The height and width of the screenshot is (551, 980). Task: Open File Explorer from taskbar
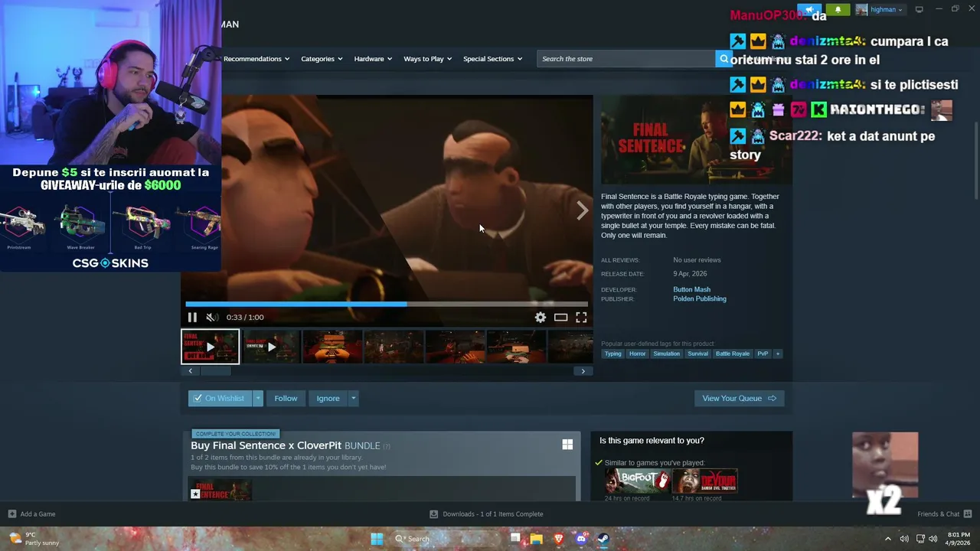[537, 539]
